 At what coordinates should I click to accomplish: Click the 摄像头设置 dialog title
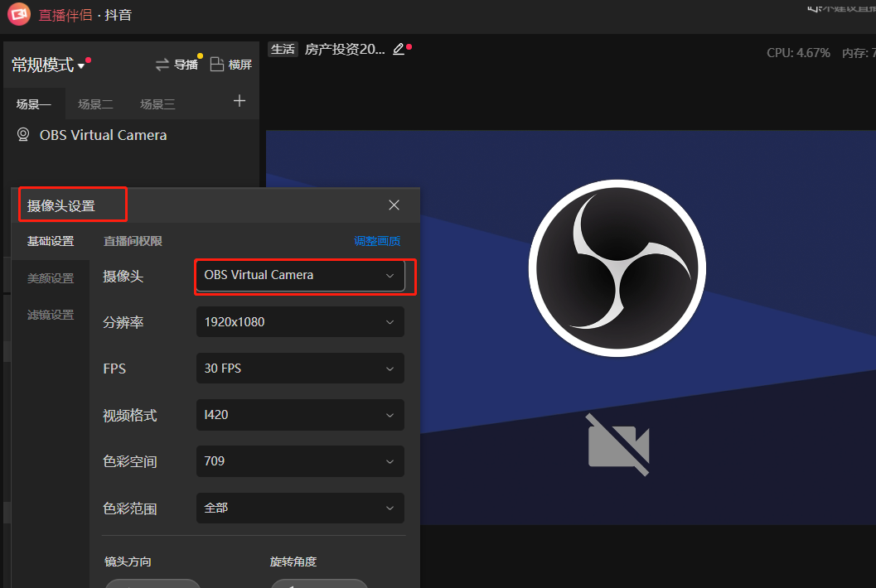tap(61, 206)
